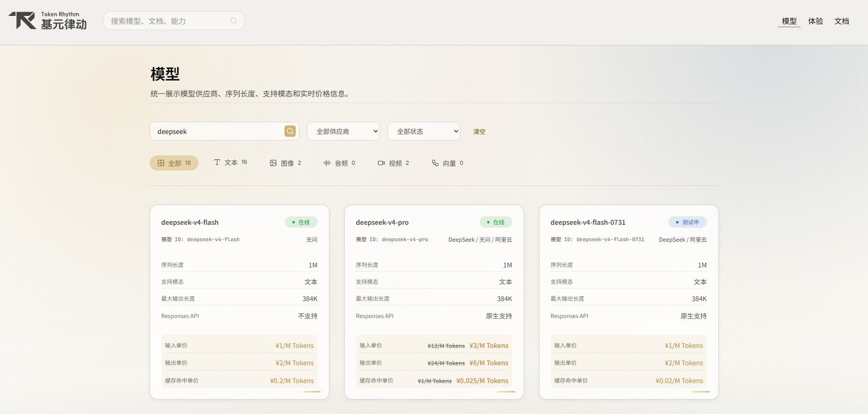This screenshot has height=414, width=868.
Task: Click the image icon beside 图像
Action: (x=273, y=163)
